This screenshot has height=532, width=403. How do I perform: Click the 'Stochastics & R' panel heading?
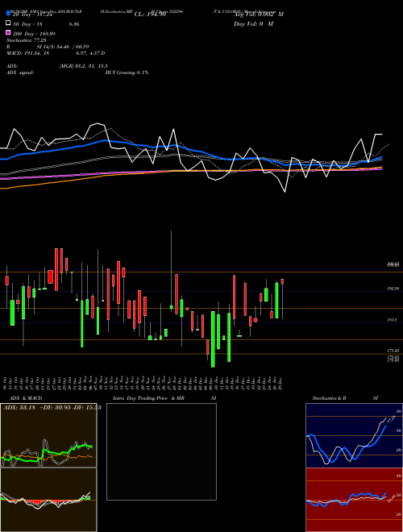[x=329, y=398]
